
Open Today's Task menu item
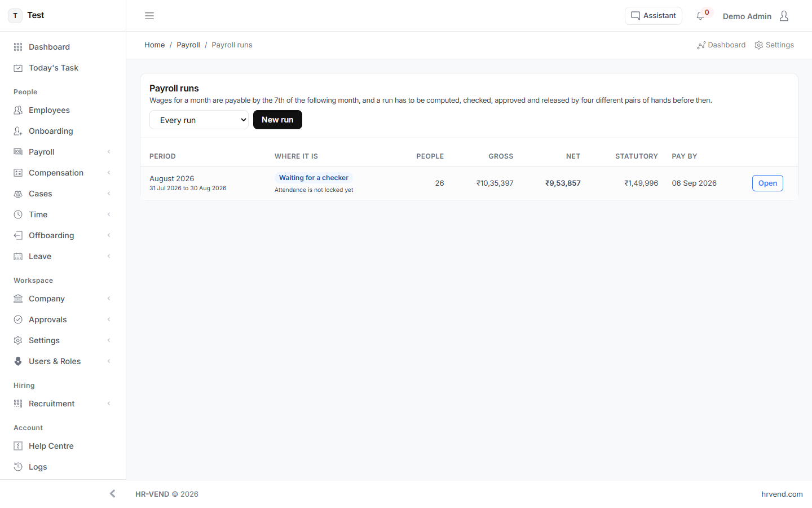point(63,68)
